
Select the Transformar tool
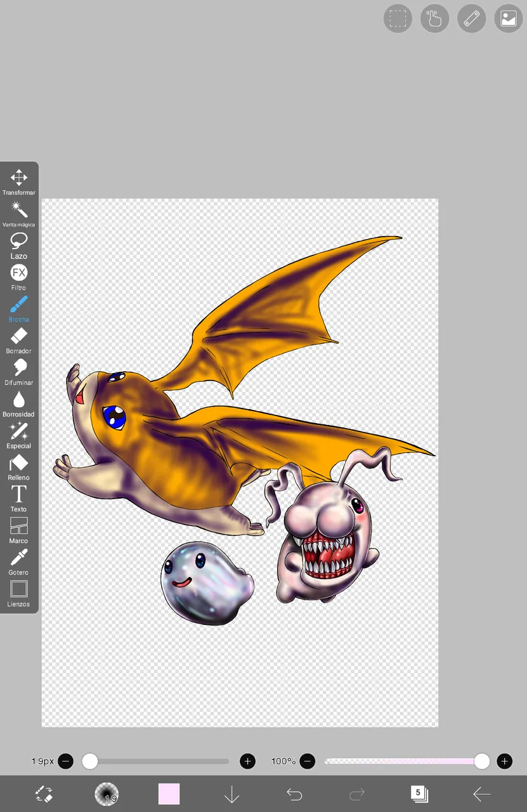[19, 182]
